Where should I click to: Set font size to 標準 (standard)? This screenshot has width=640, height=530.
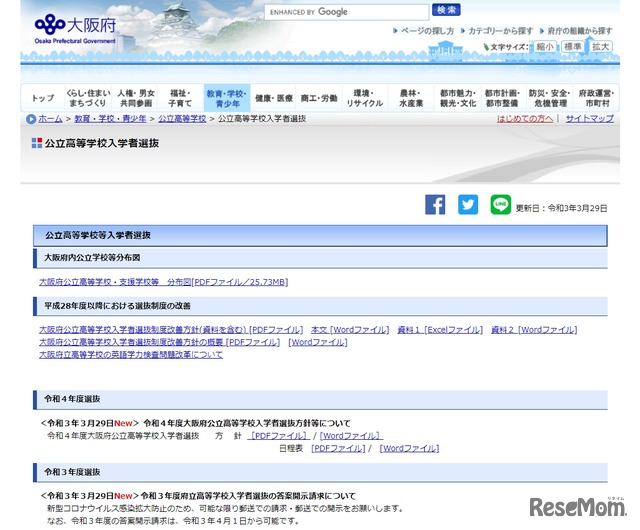click(x=573, y=47)
